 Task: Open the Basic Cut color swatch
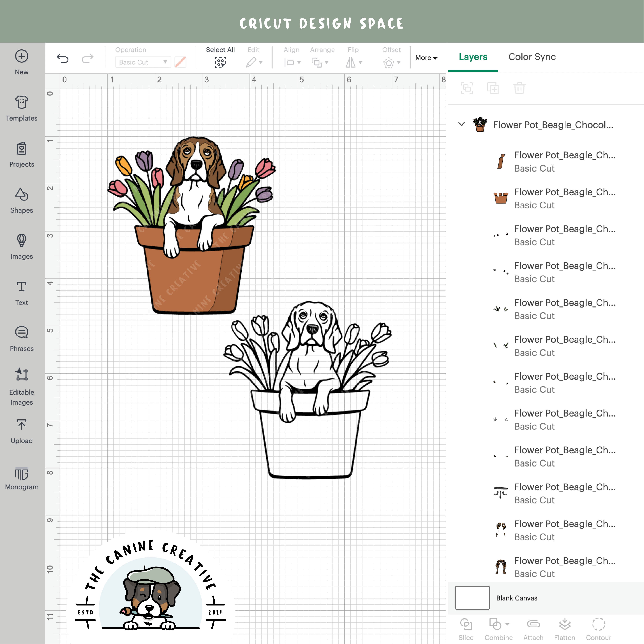[180, 62]
